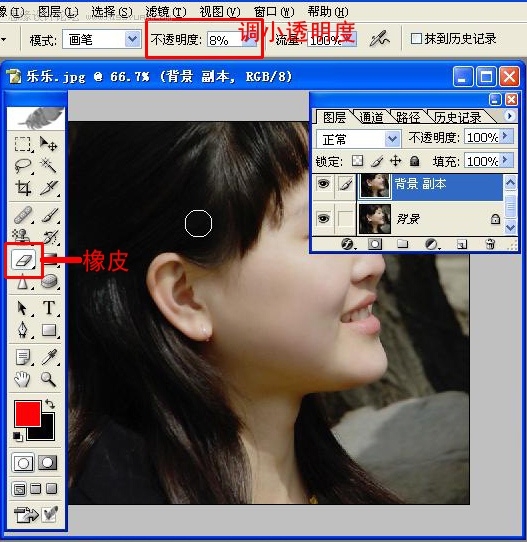Switch to the 历史记录 tab
The width and height of the screenshot is (527, 542).
tap(458, 118)
